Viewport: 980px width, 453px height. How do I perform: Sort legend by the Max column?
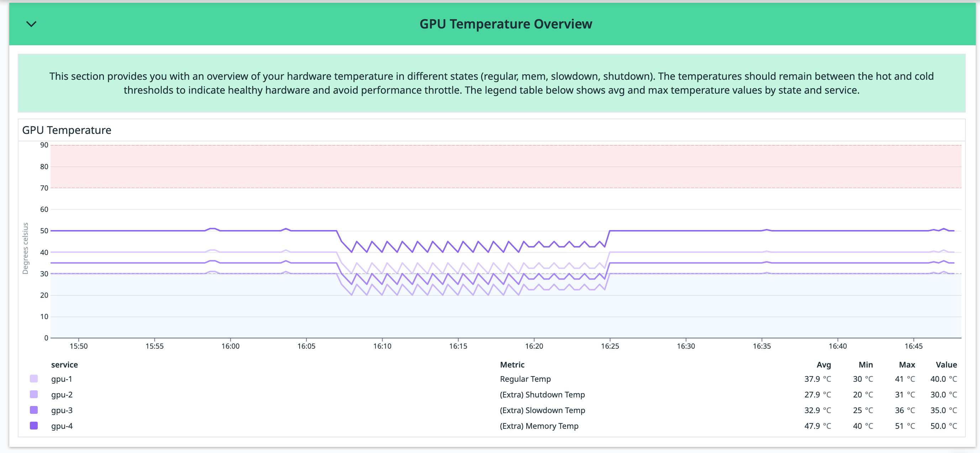click(907, 364)
